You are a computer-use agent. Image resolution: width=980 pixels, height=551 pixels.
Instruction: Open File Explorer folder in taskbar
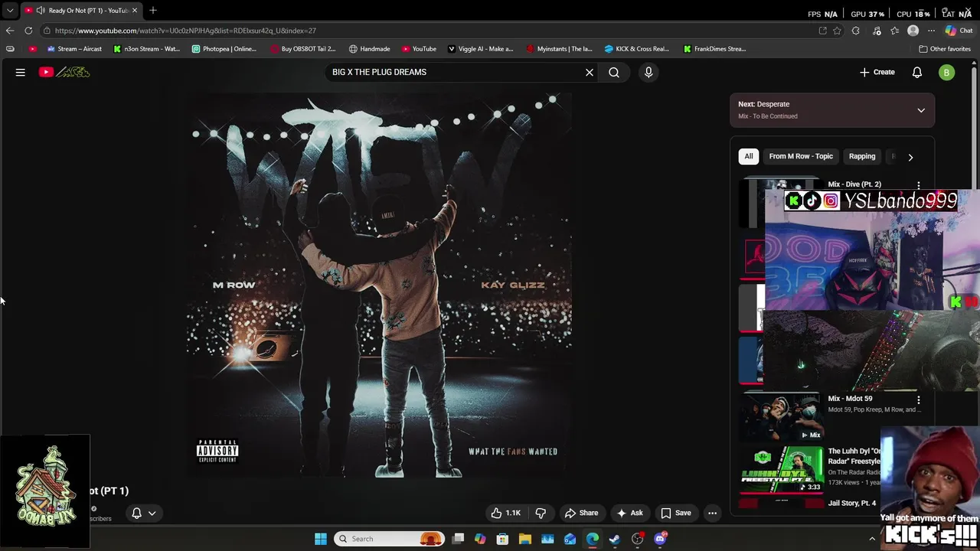click(x=525, y=539)
